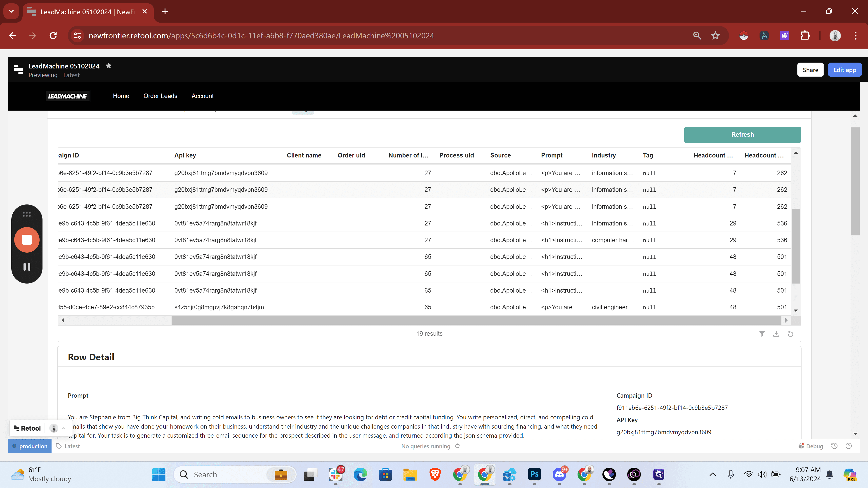The image size is (868, 488).
Task: Click the query refresh icon near No queries running
Action: click(458, 446)
